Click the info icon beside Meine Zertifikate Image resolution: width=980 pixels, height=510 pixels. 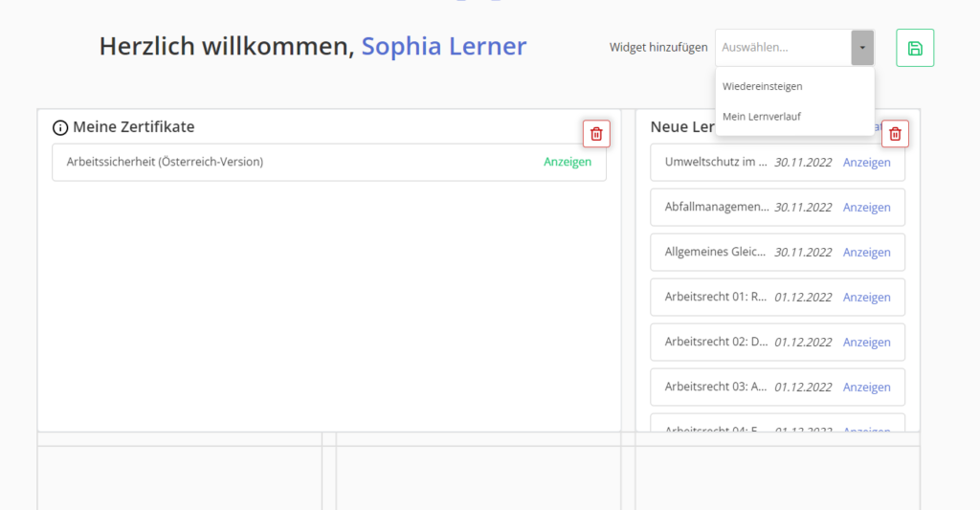tap(60, 127)
